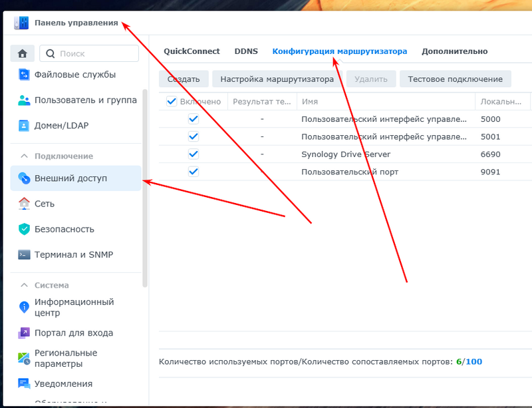
Task: Uncheck the port 5000 rule checkbox
Action: point(194,119)
